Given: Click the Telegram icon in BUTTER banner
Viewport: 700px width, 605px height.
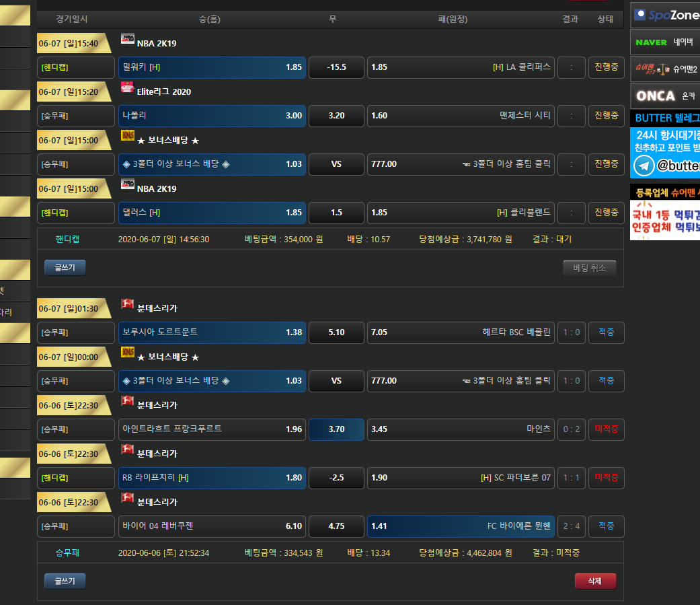Looking at the screenshot, I should click(644, 166).
